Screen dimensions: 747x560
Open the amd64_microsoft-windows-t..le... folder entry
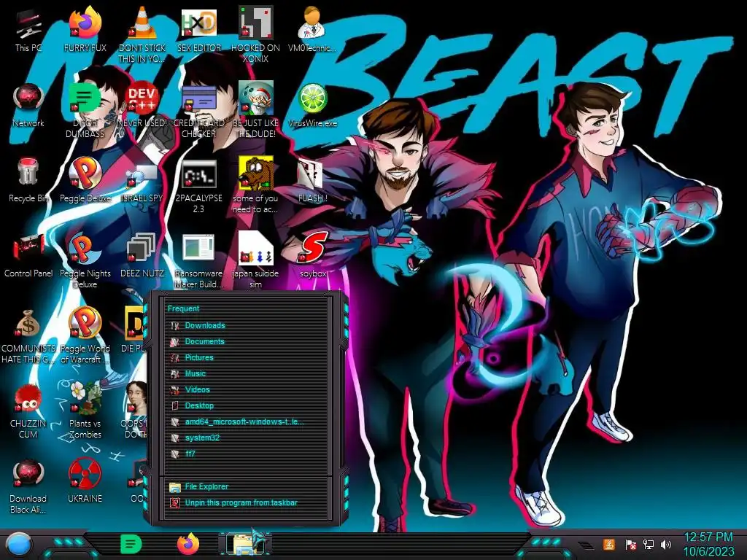pyautogui.click(x=245, y=422)
